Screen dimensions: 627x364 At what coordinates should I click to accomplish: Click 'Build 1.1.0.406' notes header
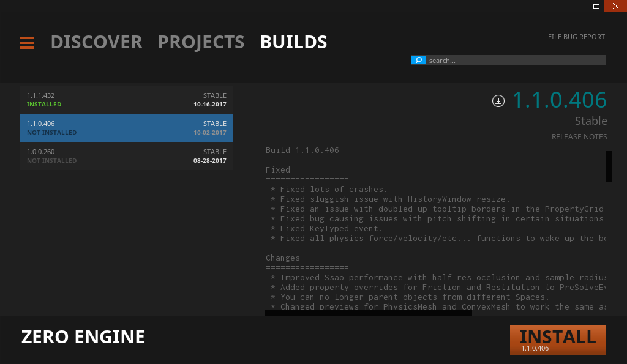(302, 150)
